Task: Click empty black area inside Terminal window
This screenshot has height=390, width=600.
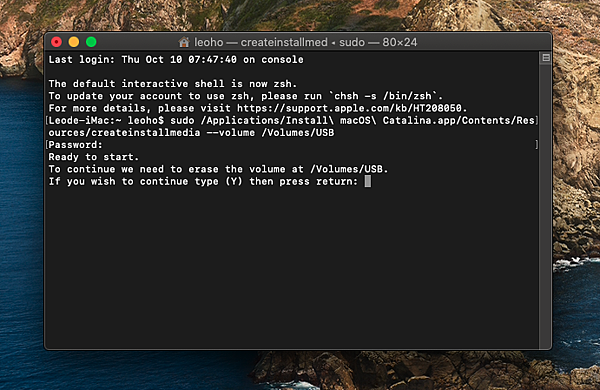Action: pyautogui.click(x=291, y=268)
